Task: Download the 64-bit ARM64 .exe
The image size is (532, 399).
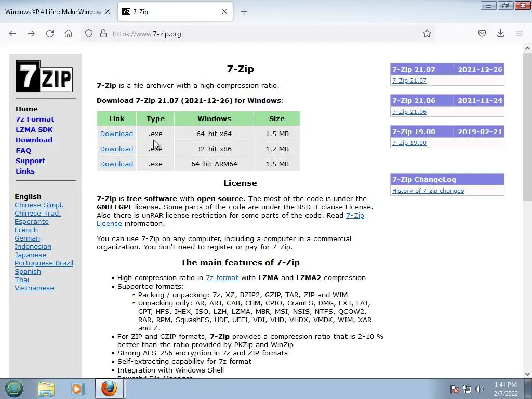Action: tap(116, 164)
